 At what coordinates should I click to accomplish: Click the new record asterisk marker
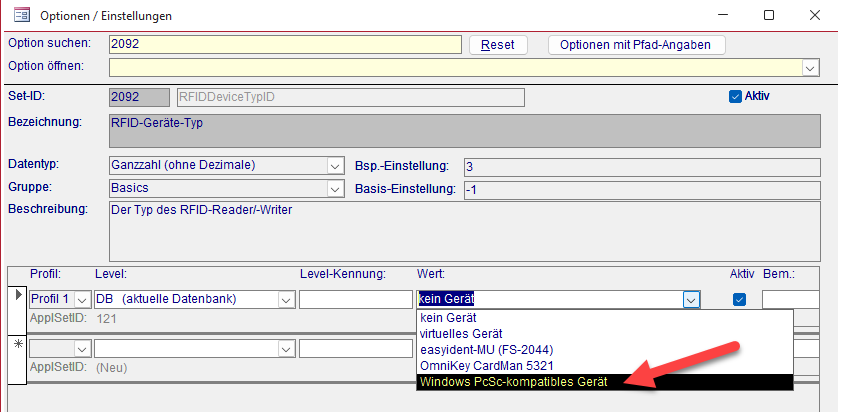click(15, 345)
